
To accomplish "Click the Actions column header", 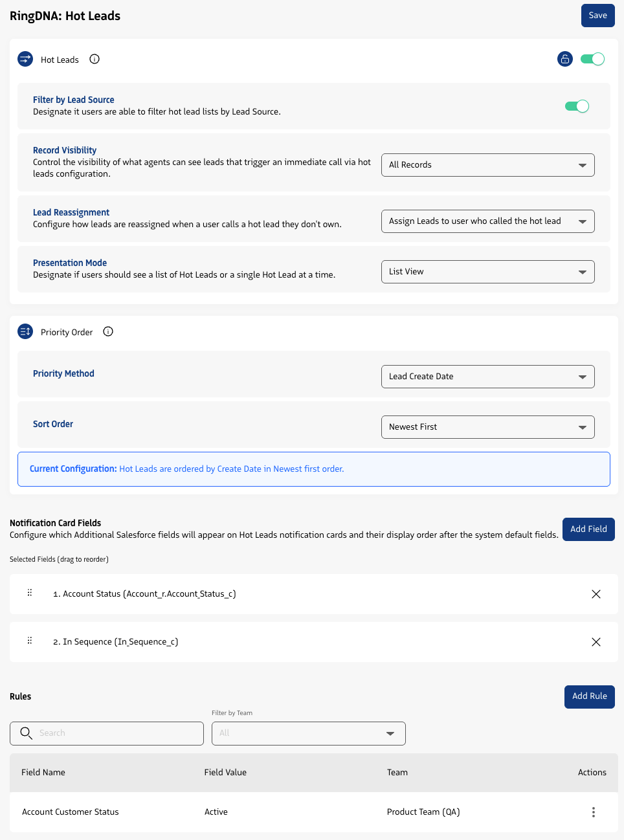I will (x=592, y=773).
